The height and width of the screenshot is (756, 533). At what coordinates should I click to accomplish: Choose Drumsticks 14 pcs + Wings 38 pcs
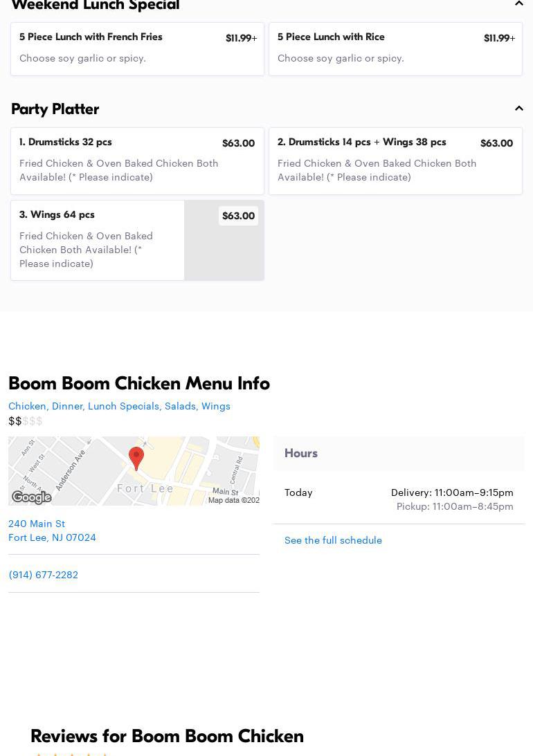395,160
